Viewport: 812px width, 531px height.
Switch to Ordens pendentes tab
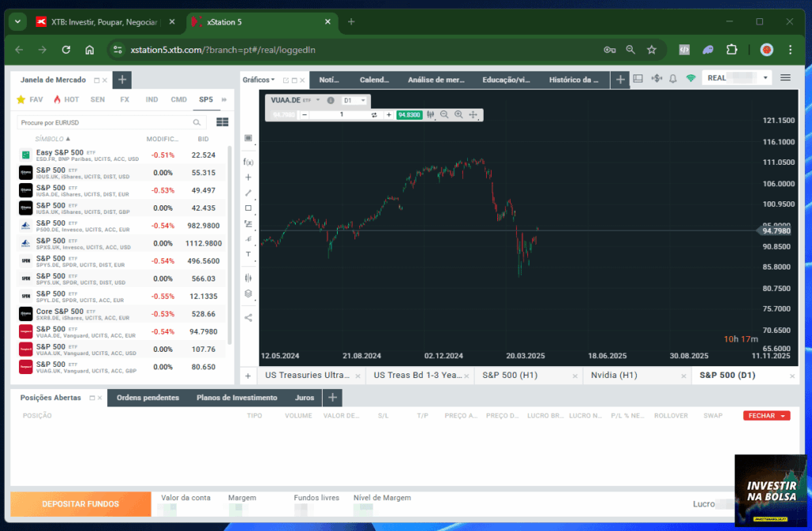pyautogui.click(x=147, y=398)
